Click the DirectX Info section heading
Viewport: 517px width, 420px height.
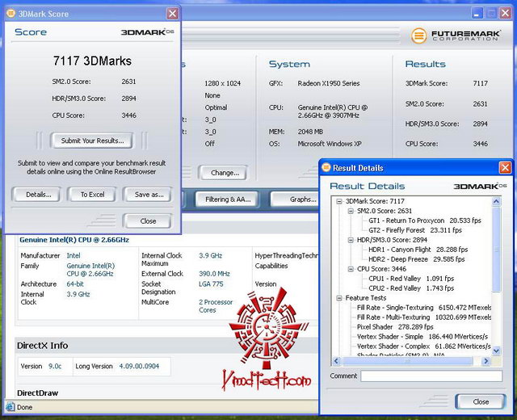pos(43,346)
